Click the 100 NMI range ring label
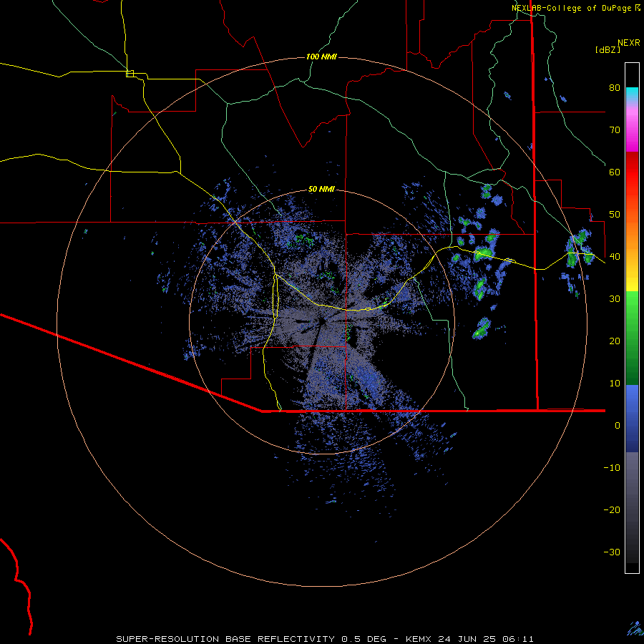Screen dimensions: 644x644 coord(321,57)
